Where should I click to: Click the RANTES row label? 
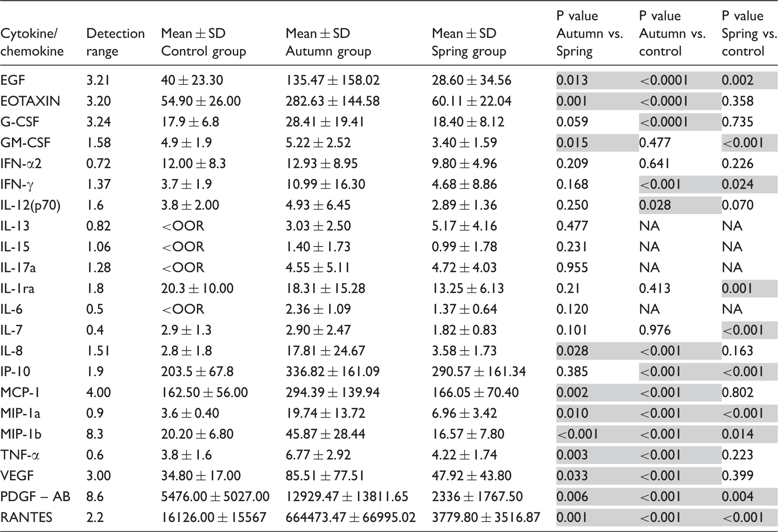[x=26, y=517]
